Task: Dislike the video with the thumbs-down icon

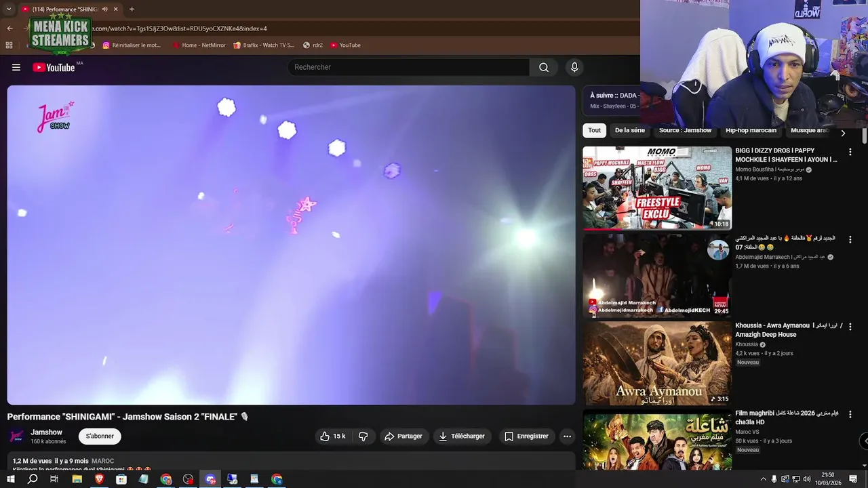Action: (363, 436)
